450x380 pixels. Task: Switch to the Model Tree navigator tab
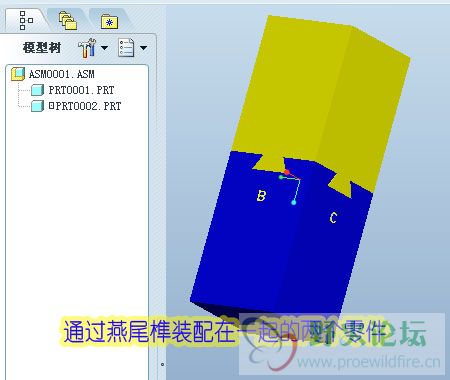pyautogui.click(x=26, y=21)
